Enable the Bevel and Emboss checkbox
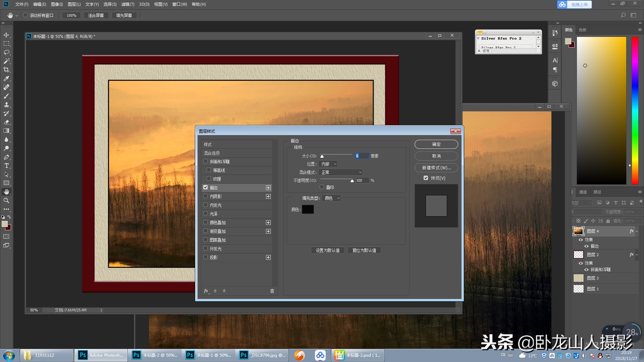 point(206,161)
